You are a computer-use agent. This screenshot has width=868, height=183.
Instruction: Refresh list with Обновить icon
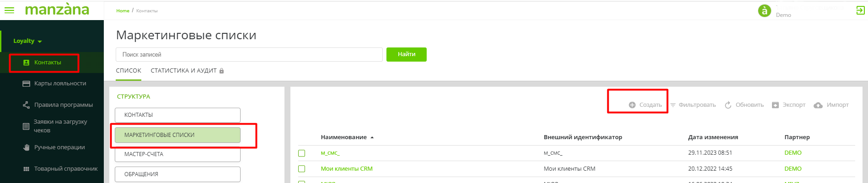coord(728,105)
